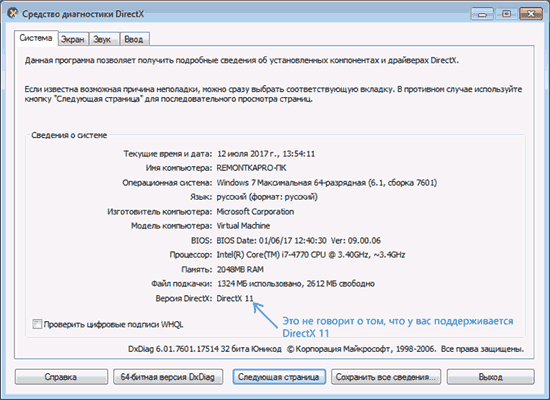This screenshot has height=400, width=550.
Task: Go to Следующая страница
Action: click(279, 377)
